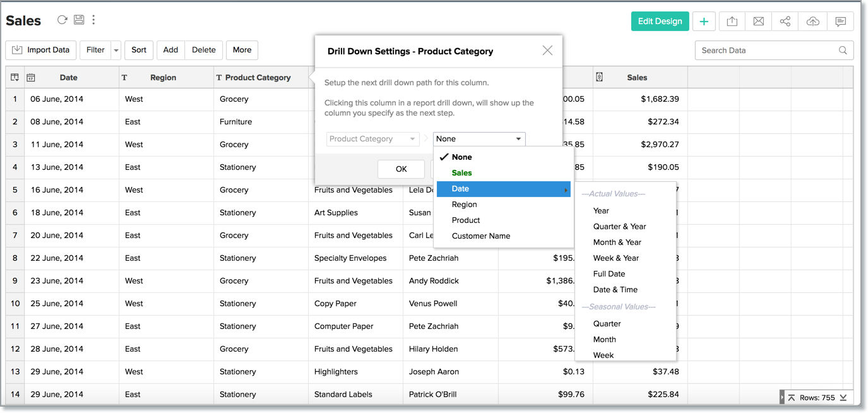The image size is (868, 413).
Task: Click the export icon in top toolbar
Action: [732, 21]
